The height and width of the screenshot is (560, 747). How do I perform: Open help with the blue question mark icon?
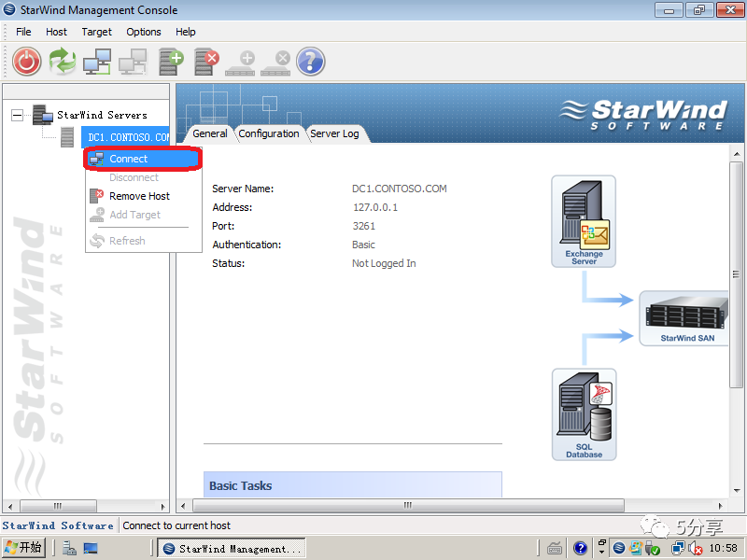click(311, 62)
